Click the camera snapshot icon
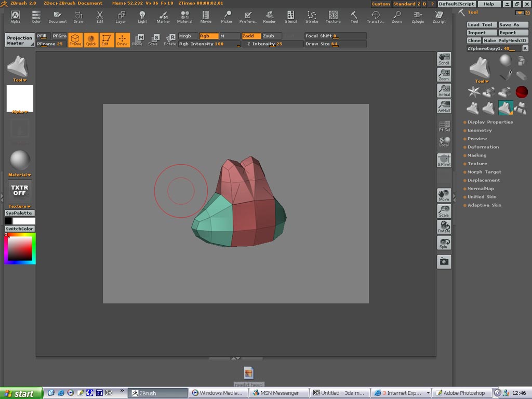Image resolution: width=532 pixels, height=399 pixels. 444,262
